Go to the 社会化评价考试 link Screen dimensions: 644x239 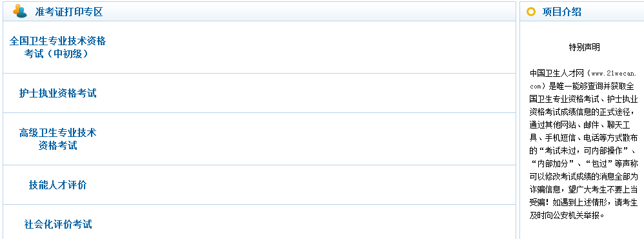[x=57, y=224]
